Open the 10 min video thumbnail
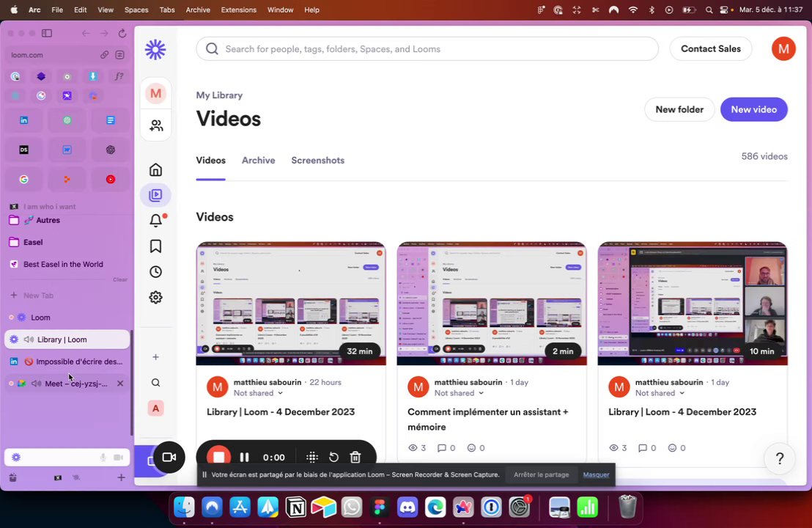The height and width of the screenshot is (528, 812). tap(693, 304)
